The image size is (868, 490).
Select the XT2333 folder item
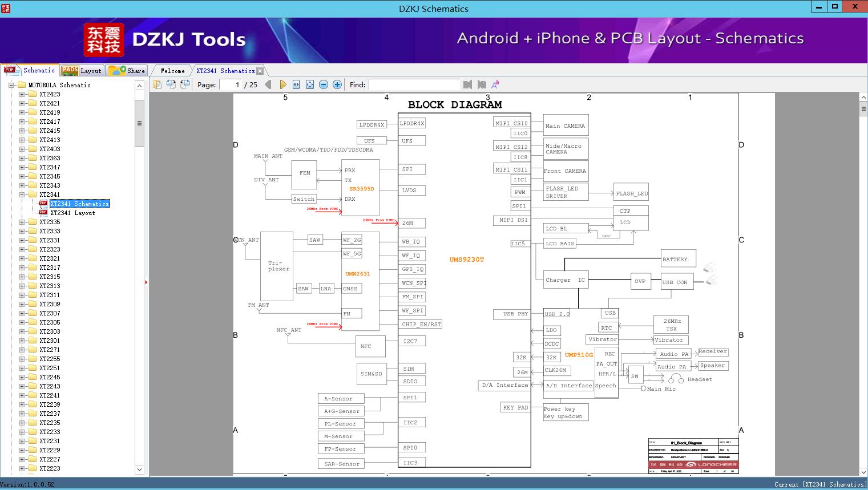(x=50, y=231)
